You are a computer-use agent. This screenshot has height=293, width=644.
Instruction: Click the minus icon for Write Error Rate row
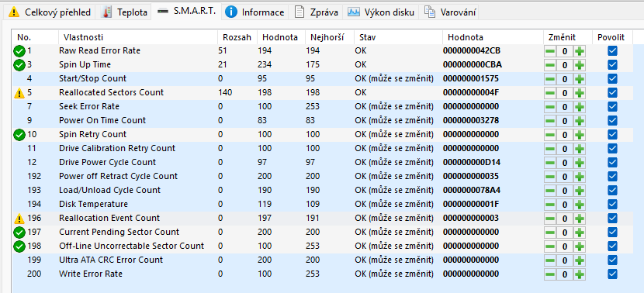(x=550, y=274)
